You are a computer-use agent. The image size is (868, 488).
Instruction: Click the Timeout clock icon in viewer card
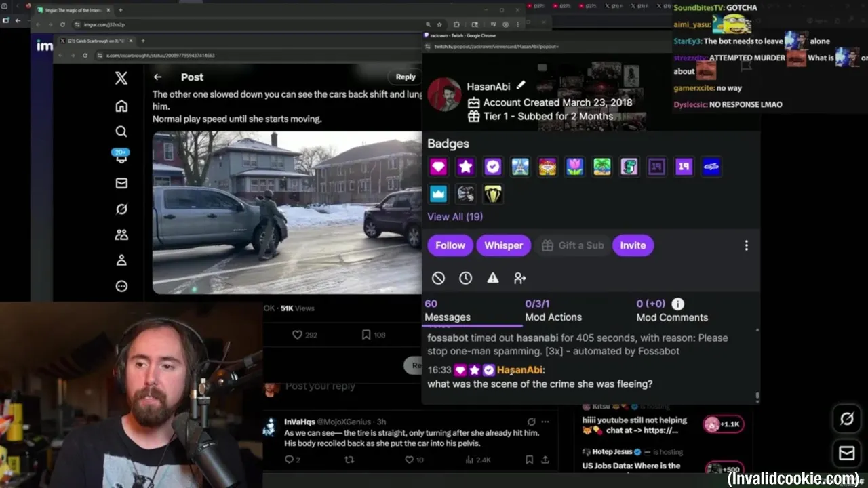point(465,278)
